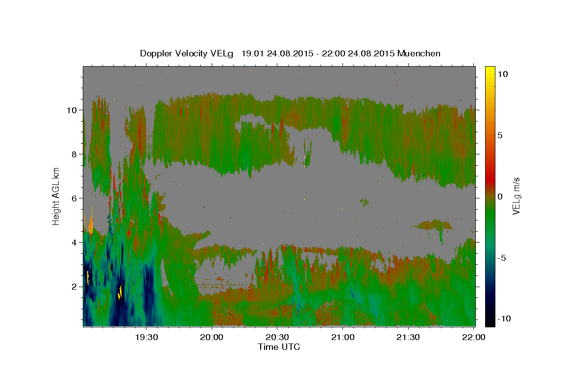The width and height of the screenshot is (588, 392).
Task: Click the 'Muenchen' location text in title
Action: [x=419, y=53]
